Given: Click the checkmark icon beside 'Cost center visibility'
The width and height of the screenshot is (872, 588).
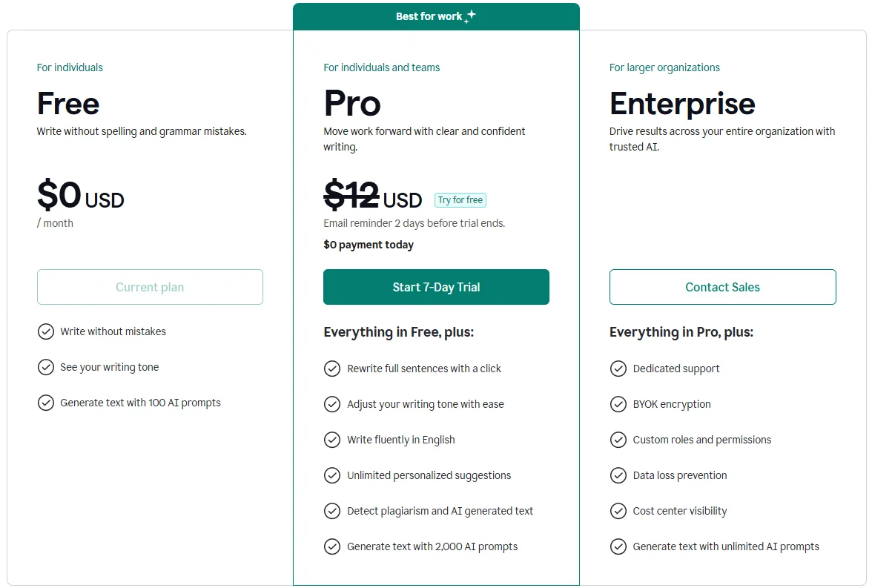Looking at the screenshot, I should (618, 511).
